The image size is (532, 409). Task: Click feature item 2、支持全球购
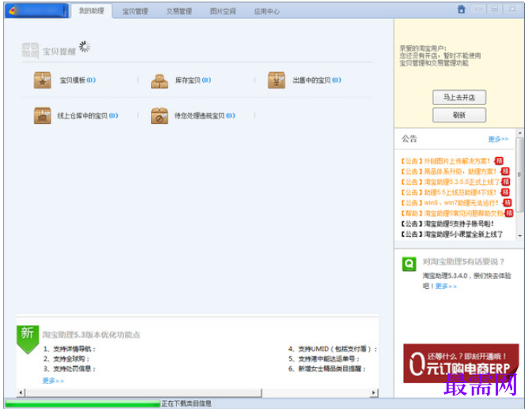[x=66, y=358]
